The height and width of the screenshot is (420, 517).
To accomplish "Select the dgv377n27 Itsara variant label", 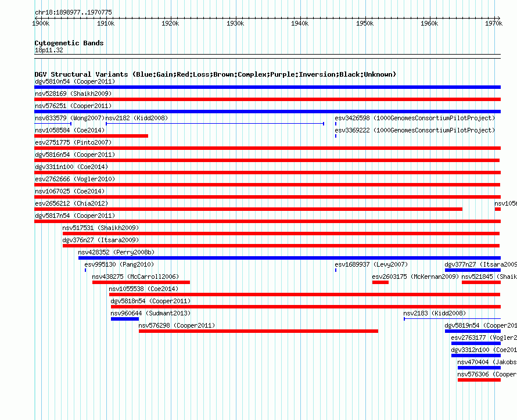I will point(481,264).
